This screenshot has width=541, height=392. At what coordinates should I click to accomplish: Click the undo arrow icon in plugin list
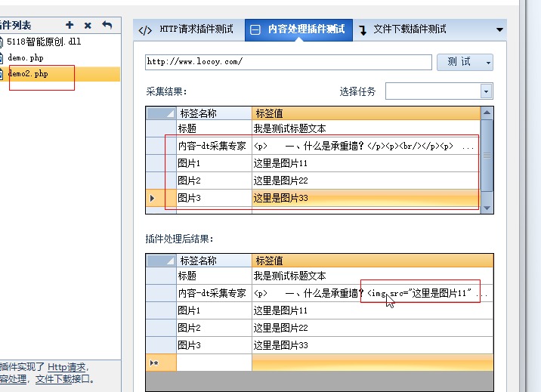[x=107, y=25]
